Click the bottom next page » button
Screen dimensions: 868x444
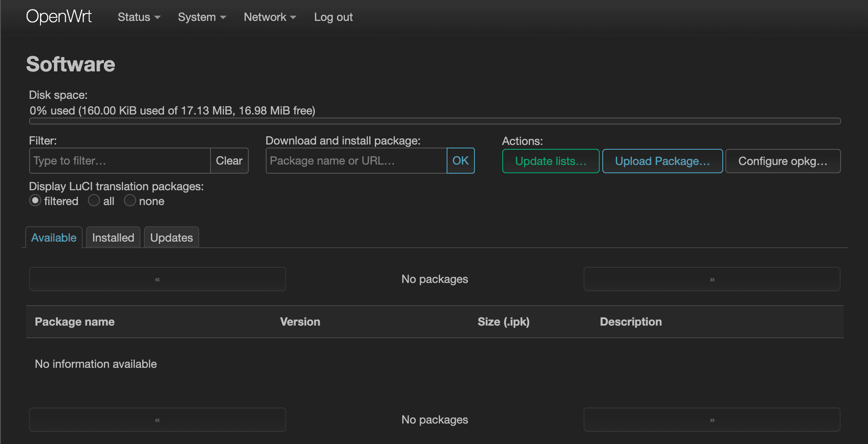[x=712, y=420]
